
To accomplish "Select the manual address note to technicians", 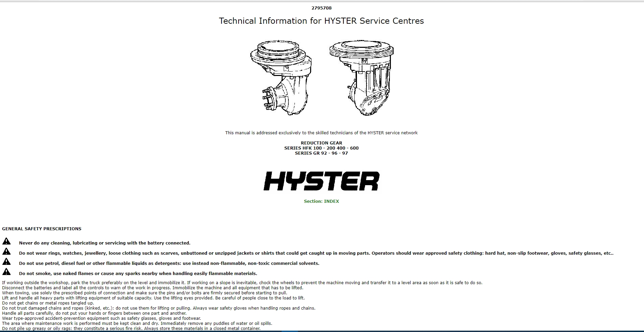I will click(321, 133).
